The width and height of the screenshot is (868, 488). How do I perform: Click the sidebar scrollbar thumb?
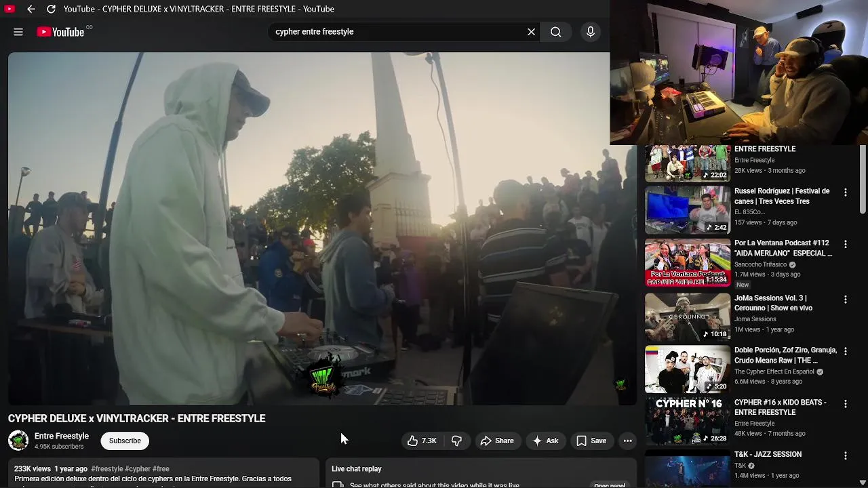click(863, 180)
